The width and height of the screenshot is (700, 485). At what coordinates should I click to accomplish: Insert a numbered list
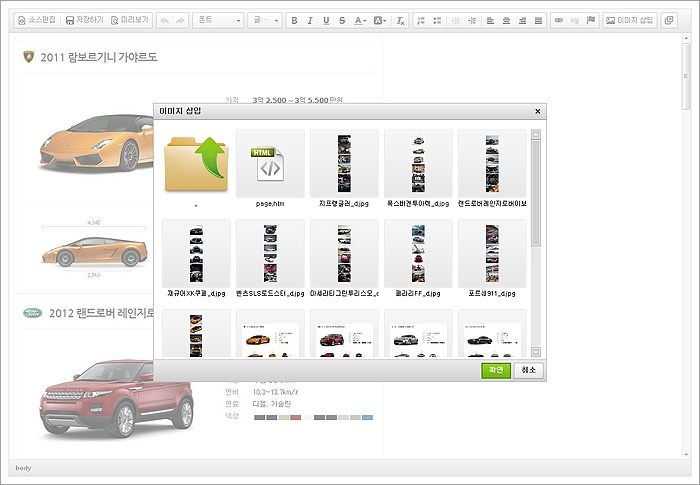[421, 21]
